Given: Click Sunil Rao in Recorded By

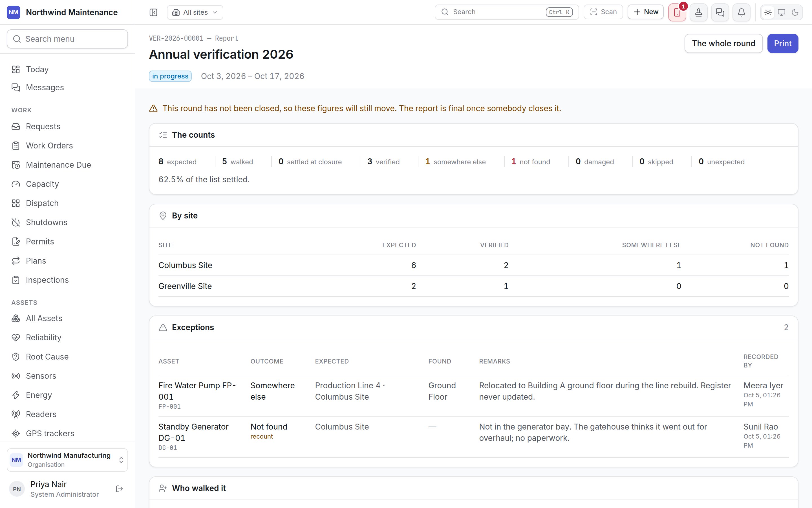Looking at the screenshot, I should coord(761,427).
